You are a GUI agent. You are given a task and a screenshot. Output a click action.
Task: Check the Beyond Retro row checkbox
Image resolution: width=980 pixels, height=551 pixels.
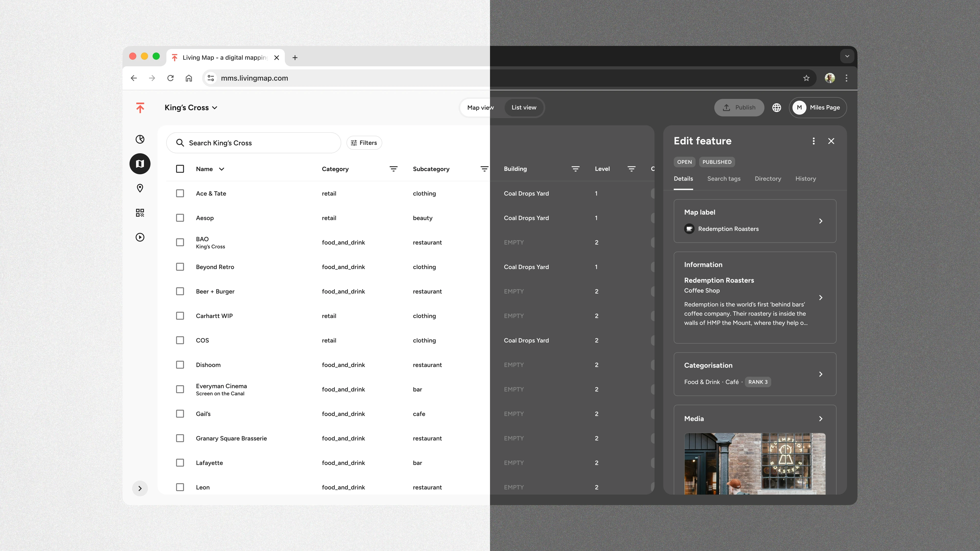pos(180,267)
